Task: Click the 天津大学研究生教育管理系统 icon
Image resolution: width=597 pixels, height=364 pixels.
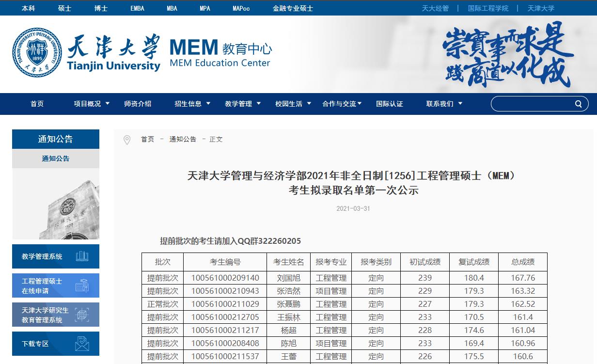Action: coord(82,314)
